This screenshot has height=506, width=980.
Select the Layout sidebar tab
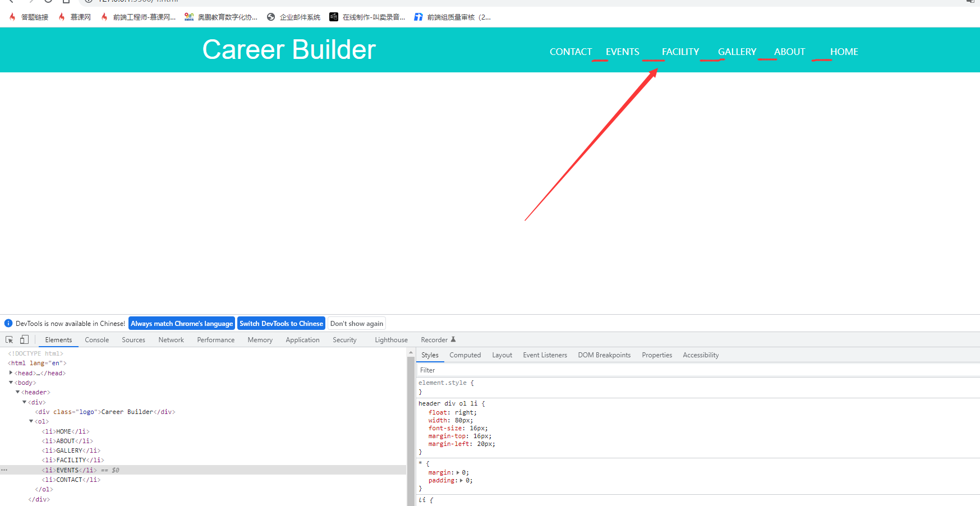(502, 355)
